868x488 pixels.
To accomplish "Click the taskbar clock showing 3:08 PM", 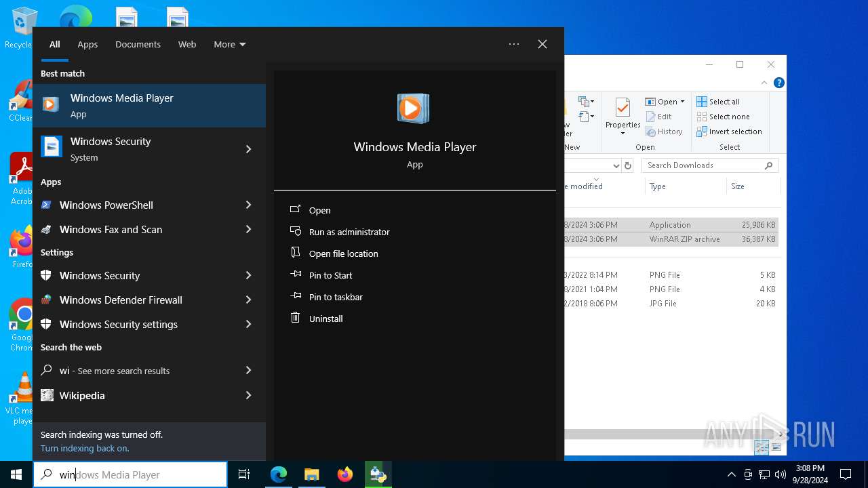I will pos(810,474).
